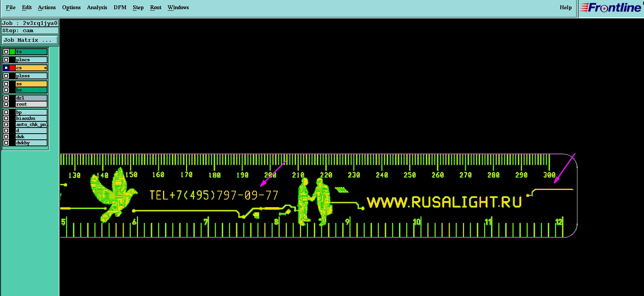Toggle the ss layer checkbox
Image resolution: width=644 pixels, height=296 pixels.
(x=6, y=84)
